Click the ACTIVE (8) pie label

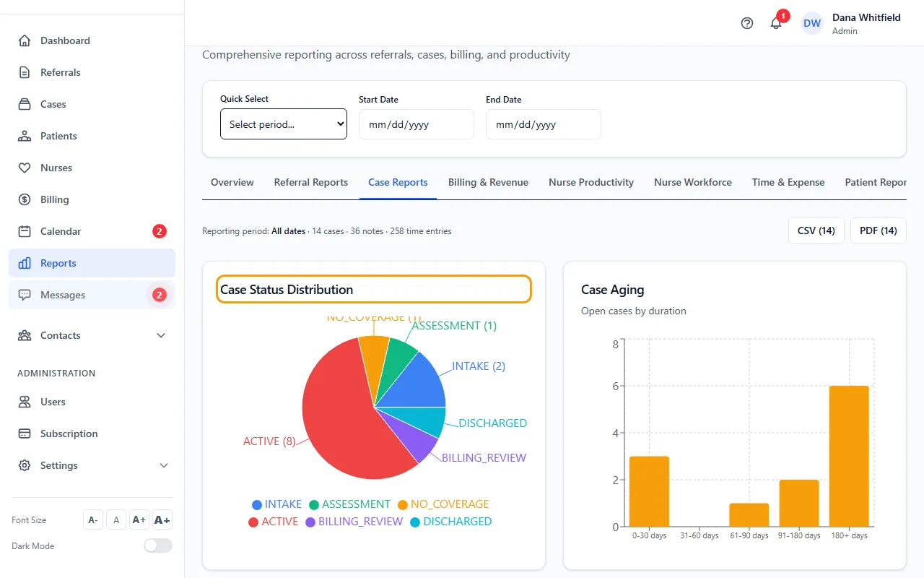pyautogui.click(x=269, y=441)
